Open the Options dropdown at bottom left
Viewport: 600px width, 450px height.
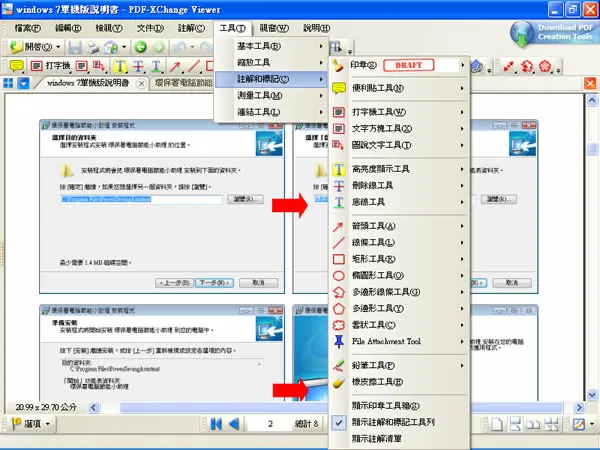pyautogui.click(x=31, y=424)
